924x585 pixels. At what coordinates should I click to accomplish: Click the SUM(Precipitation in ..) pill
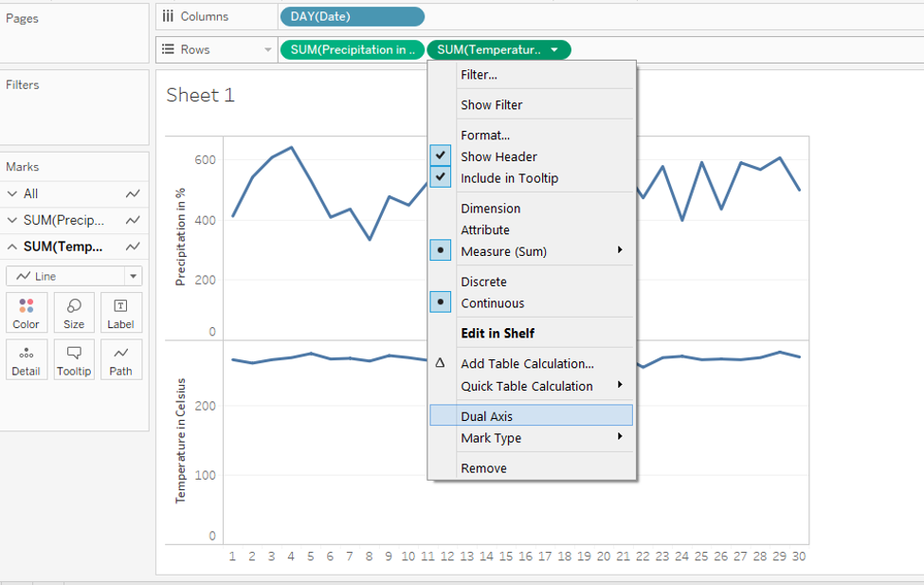click(352, 49)
